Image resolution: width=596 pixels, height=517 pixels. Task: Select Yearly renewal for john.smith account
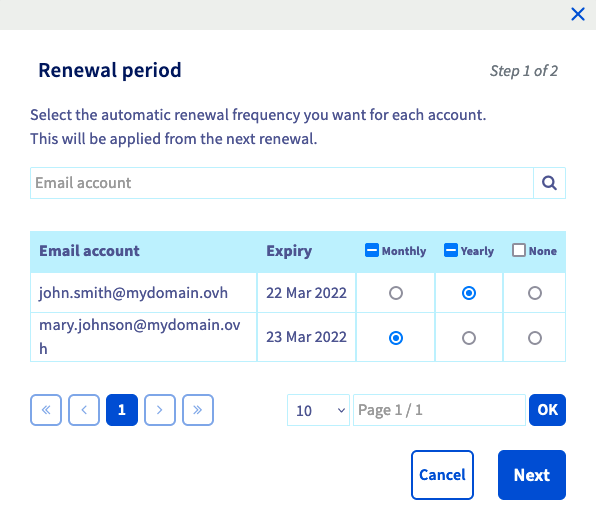point(469,293)
